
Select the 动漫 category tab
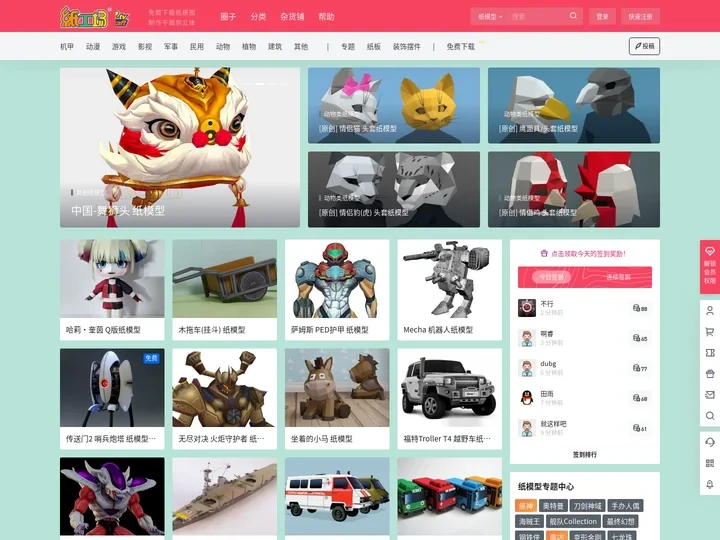click(x=93, y=46)
